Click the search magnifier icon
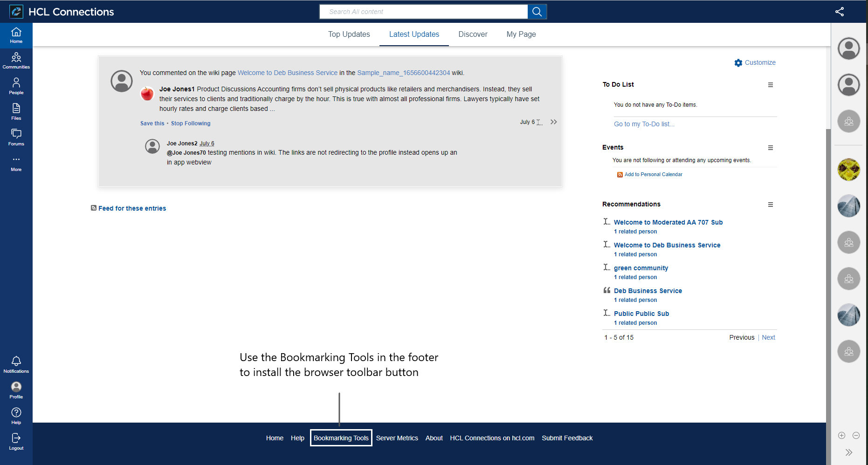The image size is (868, 465). [x=537, y=11]
